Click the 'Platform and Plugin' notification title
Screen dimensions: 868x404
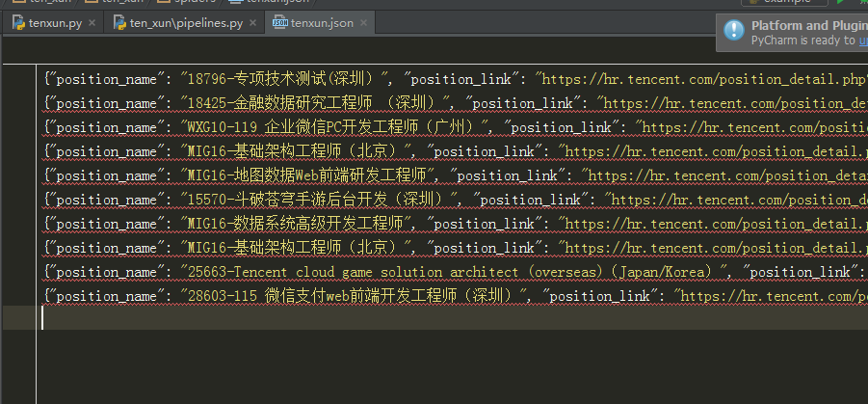pos(809,25)
